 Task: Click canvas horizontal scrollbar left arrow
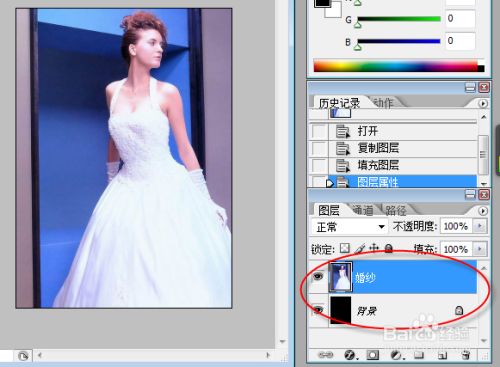40,355
